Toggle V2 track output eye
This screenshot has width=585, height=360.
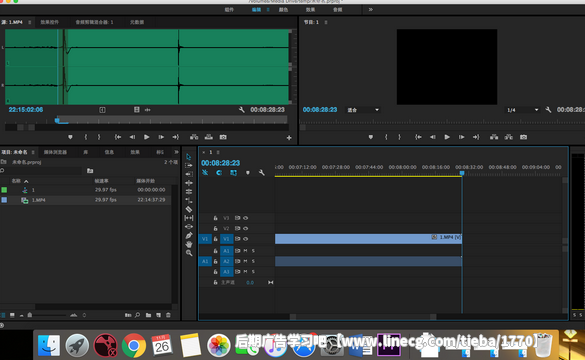[x=245, y=228]
